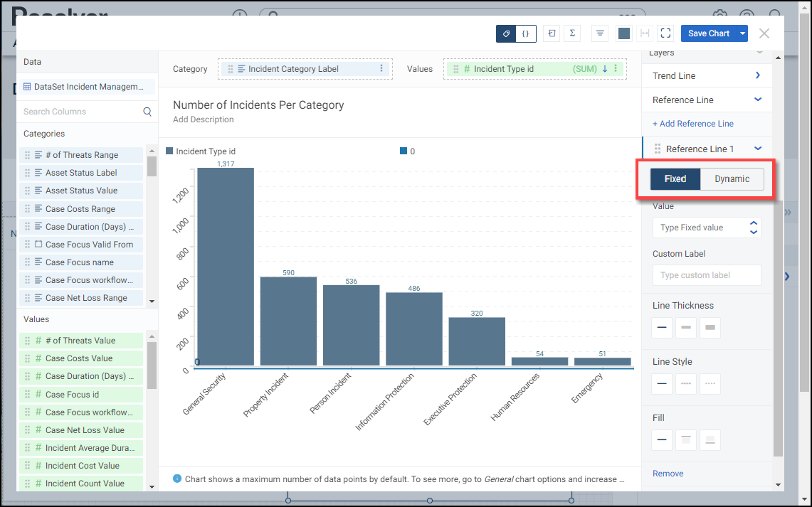
Task: Open the filter lines icon in toolbar
Action: (x=600, y=33)
